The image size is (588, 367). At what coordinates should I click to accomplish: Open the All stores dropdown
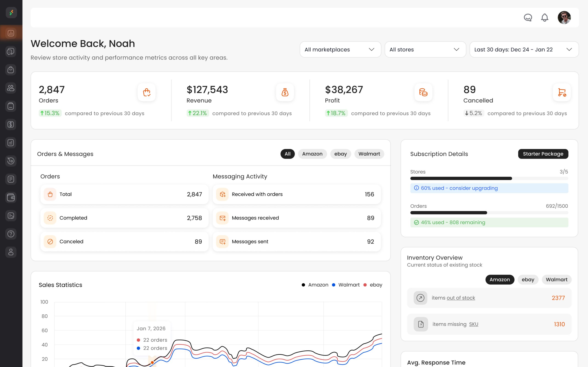coord(425,50)
